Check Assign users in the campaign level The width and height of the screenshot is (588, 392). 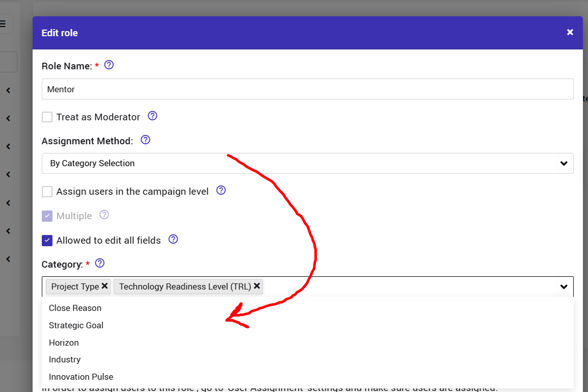point(47,192)
